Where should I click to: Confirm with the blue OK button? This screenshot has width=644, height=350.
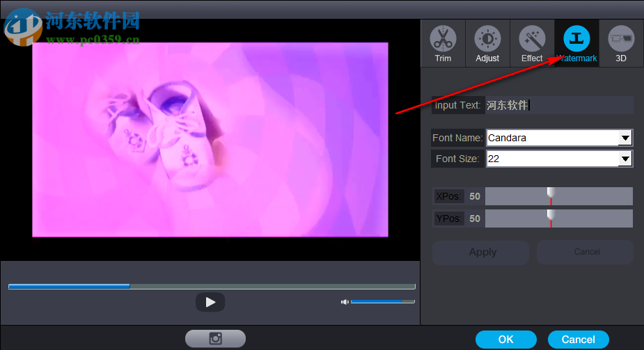(x=506, y=340)
